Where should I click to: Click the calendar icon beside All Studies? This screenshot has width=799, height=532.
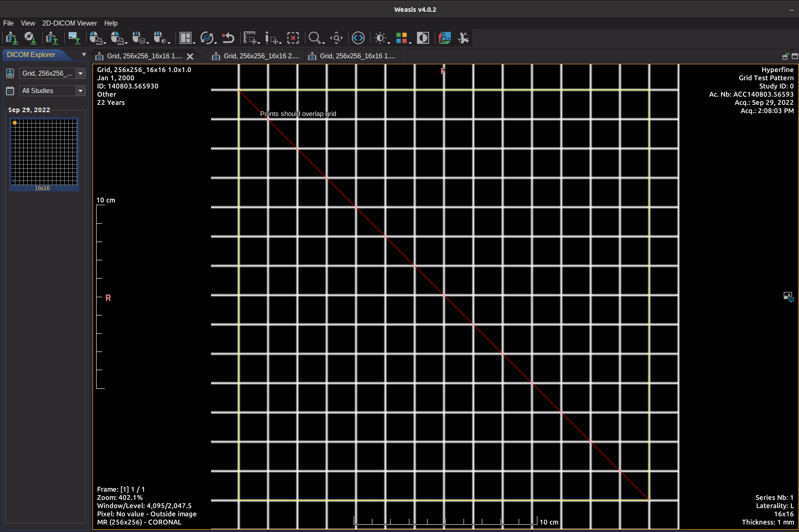pos(10,91)
